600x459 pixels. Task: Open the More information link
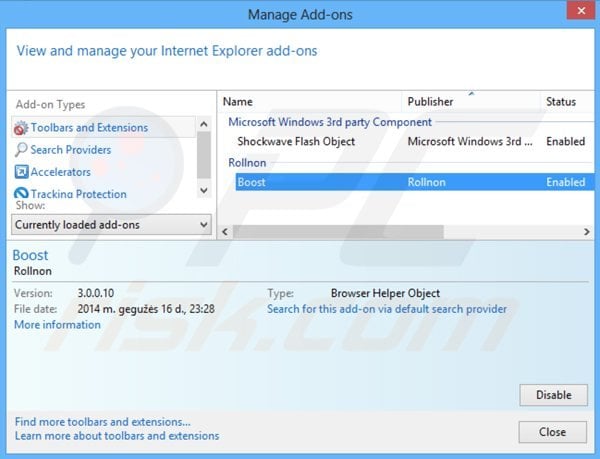pyautogui.click(x=57, y=325)
